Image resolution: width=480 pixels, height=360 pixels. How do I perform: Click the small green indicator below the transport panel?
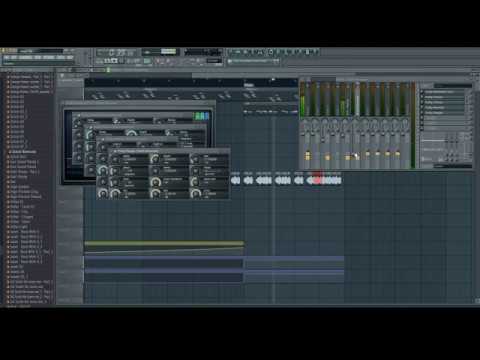[108, 70]
